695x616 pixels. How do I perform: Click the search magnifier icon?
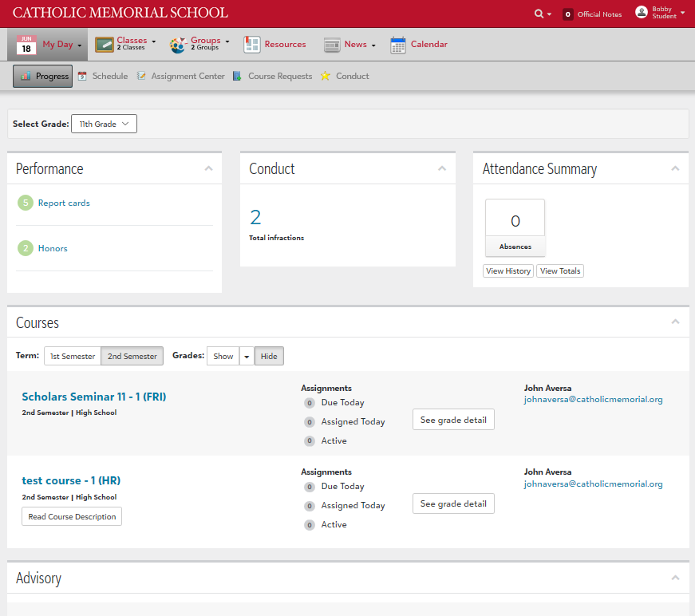539,14
